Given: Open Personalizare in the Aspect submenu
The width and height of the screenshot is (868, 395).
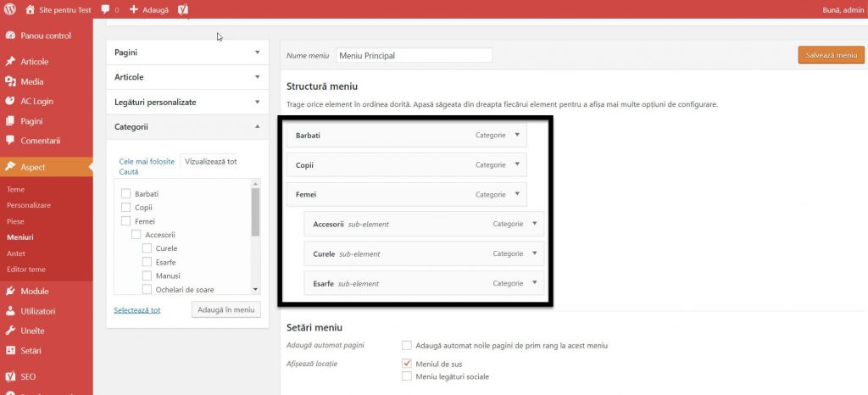Looking at the screenshot, I should pyautogui.click(x=29, y=205).
